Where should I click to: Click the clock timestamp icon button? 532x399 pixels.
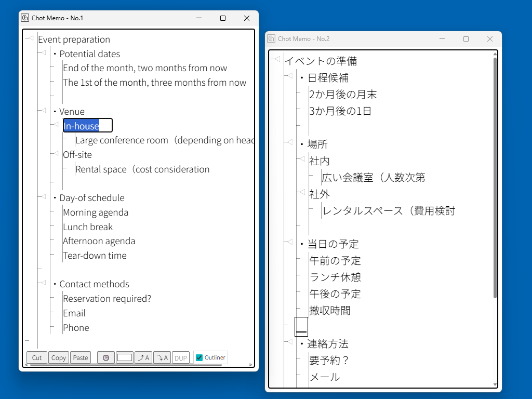[x=106, y=357]
